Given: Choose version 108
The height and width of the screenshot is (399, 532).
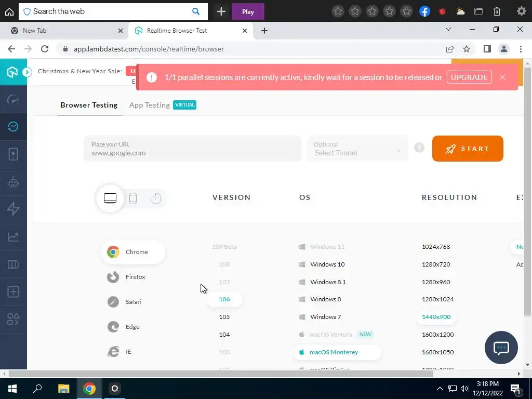Looking at the screenshot, I should tap(224, 264).
